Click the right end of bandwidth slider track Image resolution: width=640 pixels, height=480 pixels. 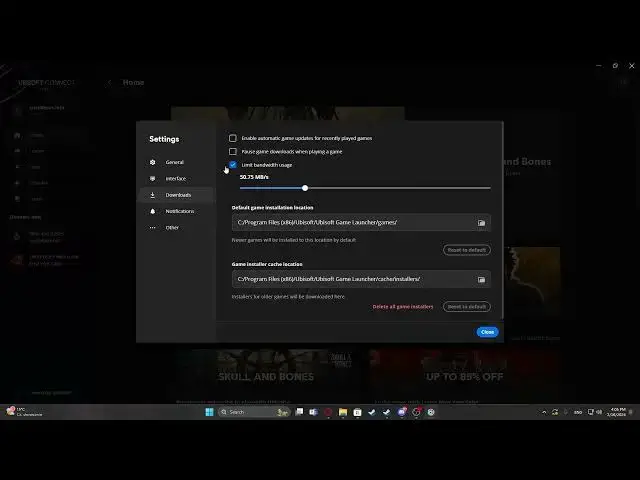coord(489,188)
